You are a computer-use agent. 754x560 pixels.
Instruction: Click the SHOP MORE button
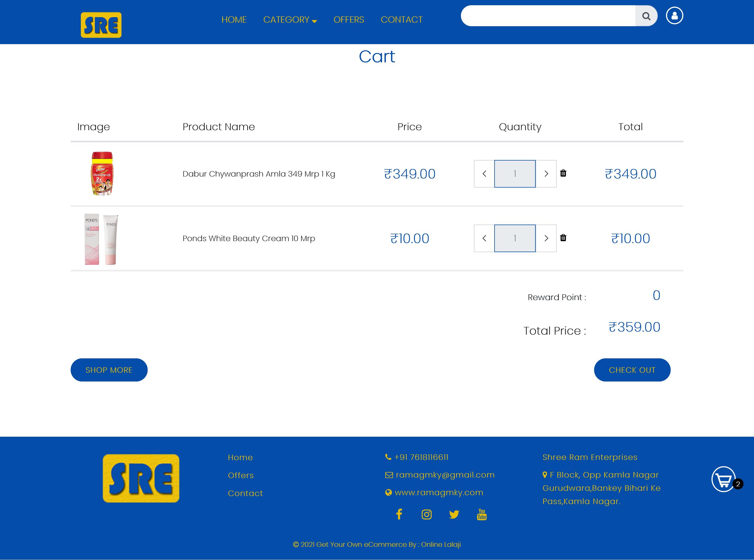(109, 370)
